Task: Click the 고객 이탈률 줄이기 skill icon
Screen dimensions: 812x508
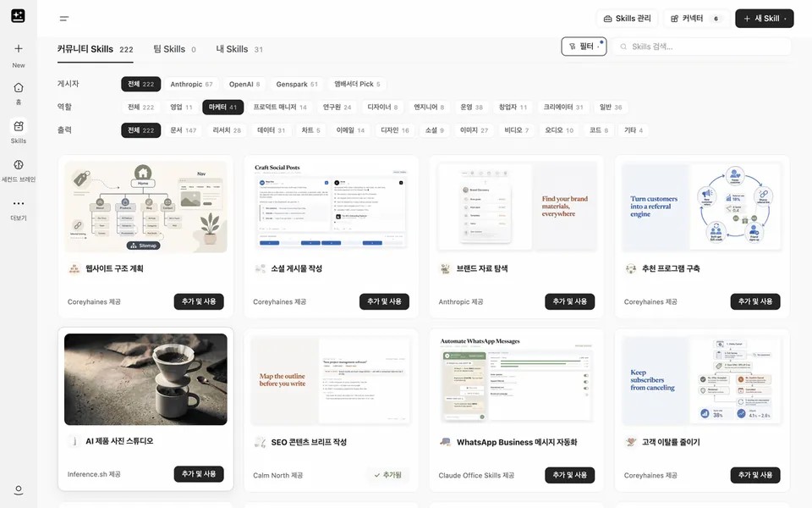Action: pos(631,442)
